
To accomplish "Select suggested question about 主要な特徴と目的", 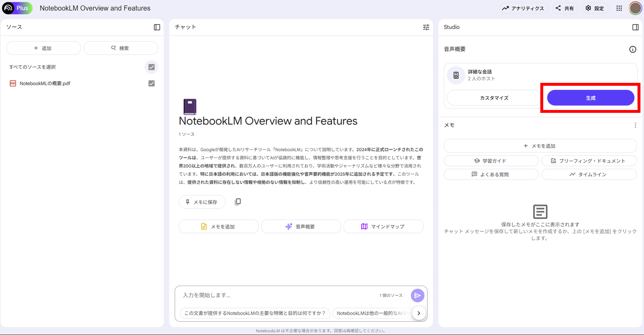I will pos(255,313).
